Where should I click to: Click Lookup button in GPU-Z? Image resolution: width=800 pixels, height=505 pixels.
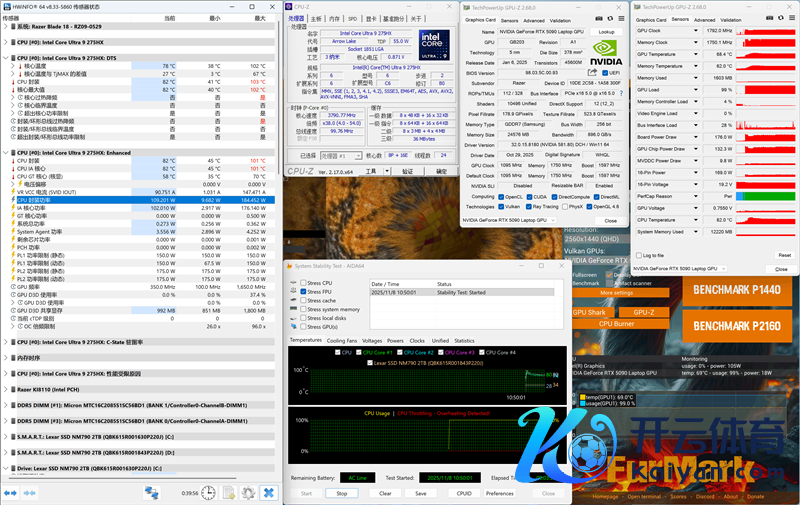pos(606,31)
